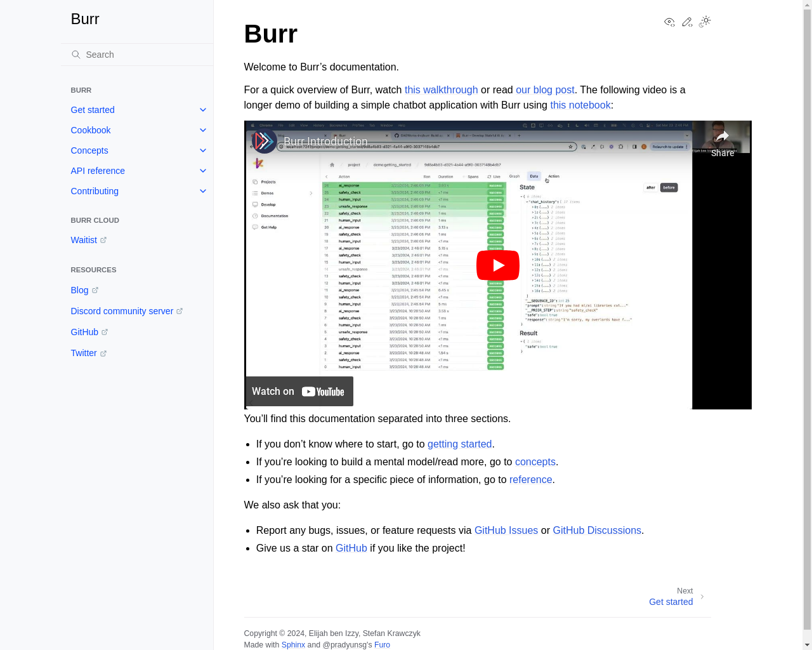
Task: Click the view source eye icon
Action: pos(669,22)
